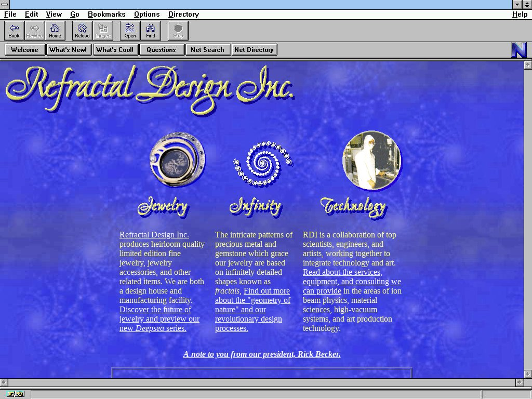532x399 pixels.
Task: Click the vertical scrollbar down arrow
Action: click(528, 374)
